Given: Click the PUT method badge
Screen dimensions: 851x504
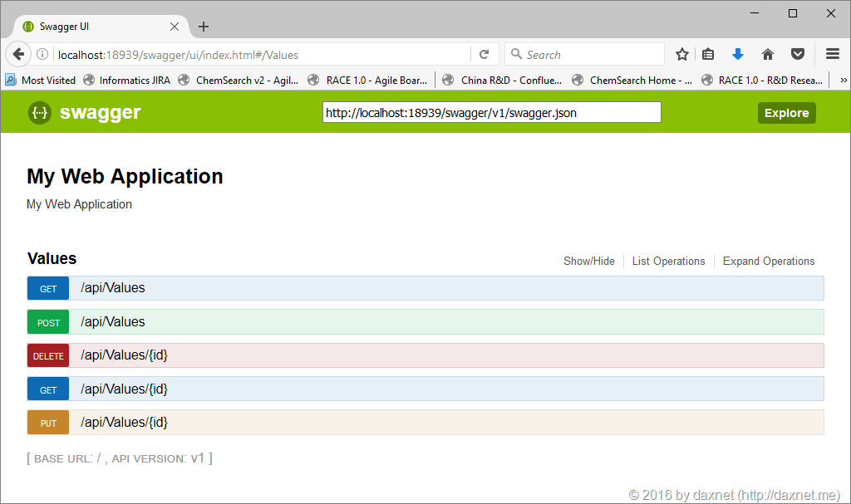Looking at the screenshot, I should point(48,423).
